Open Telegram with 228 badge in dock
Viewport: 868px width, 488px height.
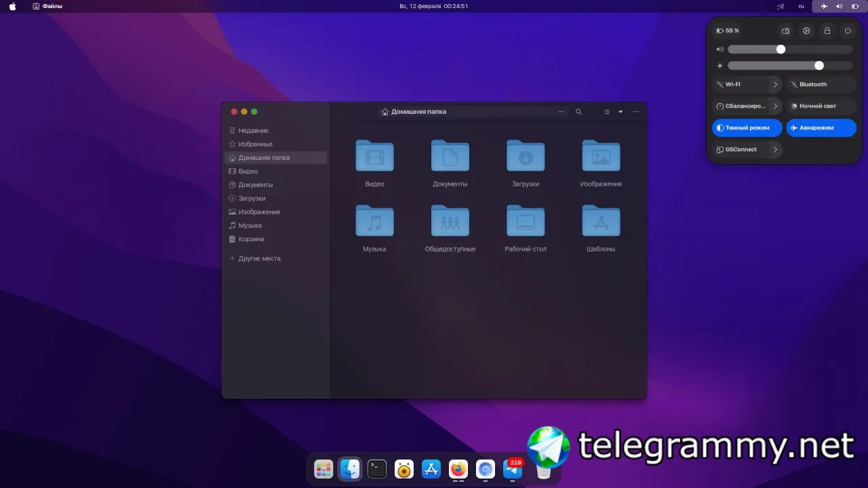[x=513, y=469]
